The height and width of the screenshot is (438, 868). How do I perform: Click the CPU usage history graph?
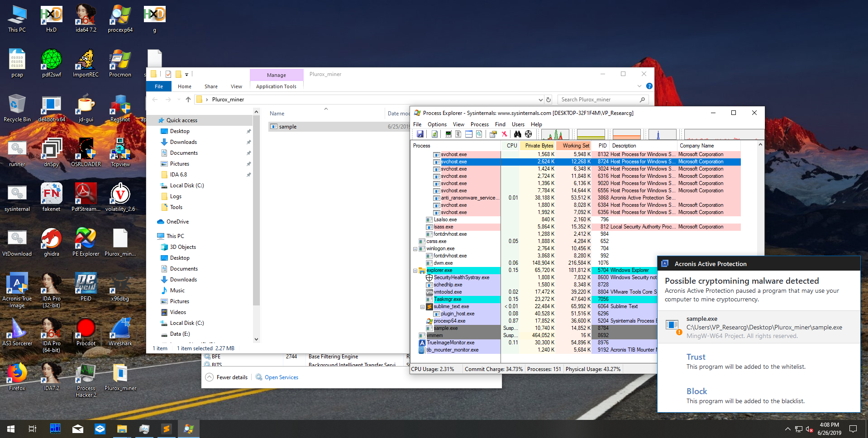[x=555, y=134]
